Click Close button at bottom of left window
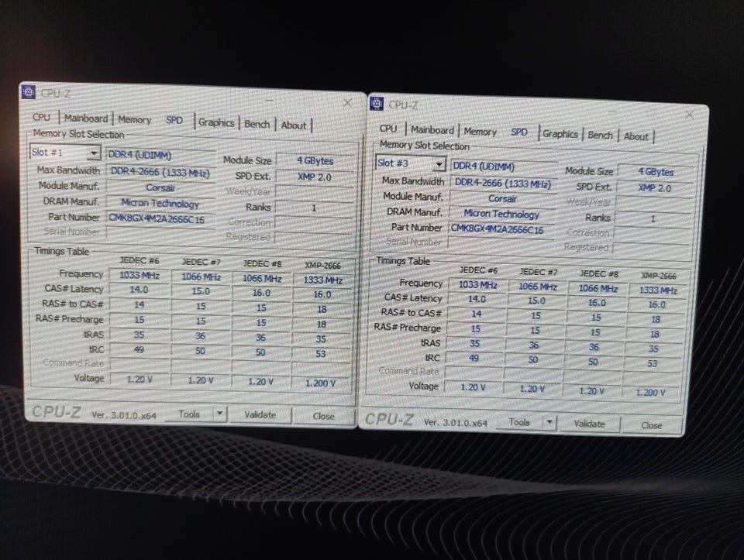Image resolution: width=744 pixels, height=560 pixels. (x=324, y=417)
